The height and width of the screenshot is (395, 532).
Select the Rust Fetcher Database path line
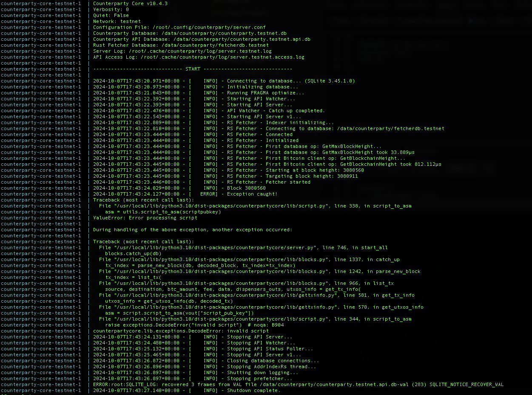coord(181,45)
